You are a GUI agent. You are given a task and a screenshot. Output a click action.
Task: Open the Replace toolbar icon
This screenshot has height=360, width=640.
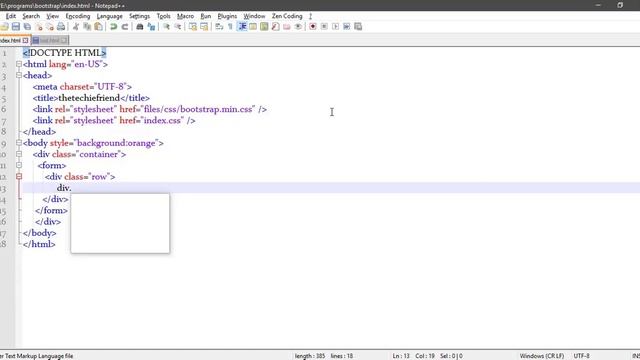(x=151, y=27)
